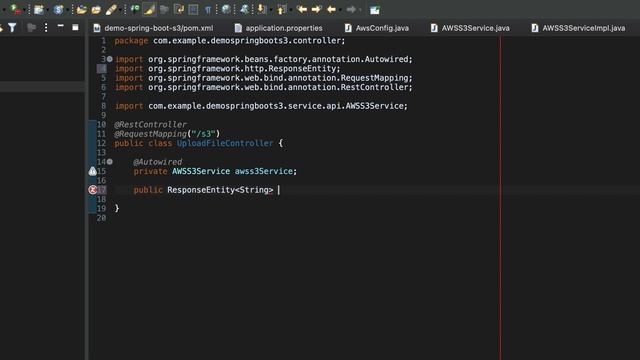Click the New Java class wizard icon
Viewport: 640px width, 360px height.
pos(39,9)
